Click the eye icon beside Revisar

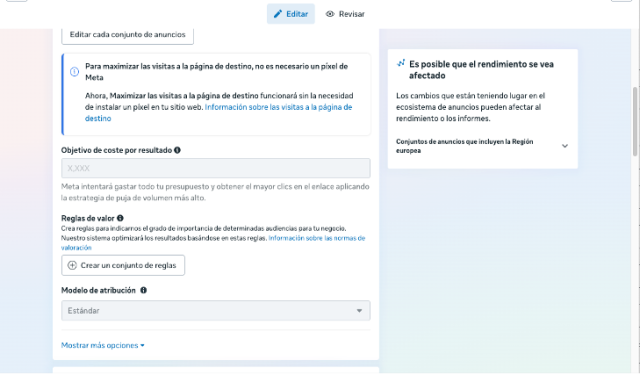pos(330,14)
